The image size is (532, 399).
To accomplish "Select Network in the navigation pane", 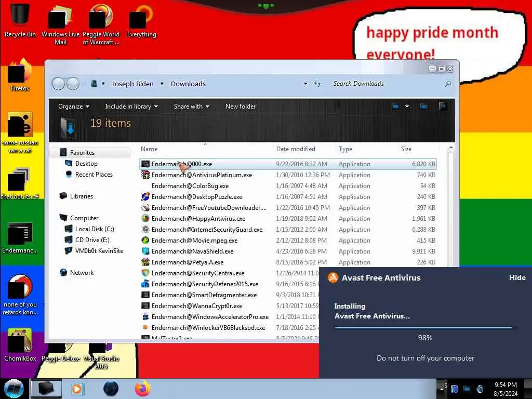I will tap(82, 272).
